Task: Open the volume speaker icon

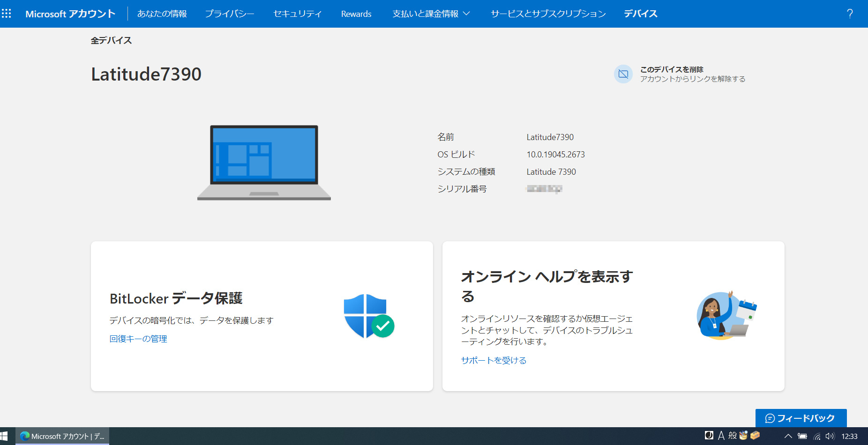Action: pyautogui.click(x=830, y=436)
